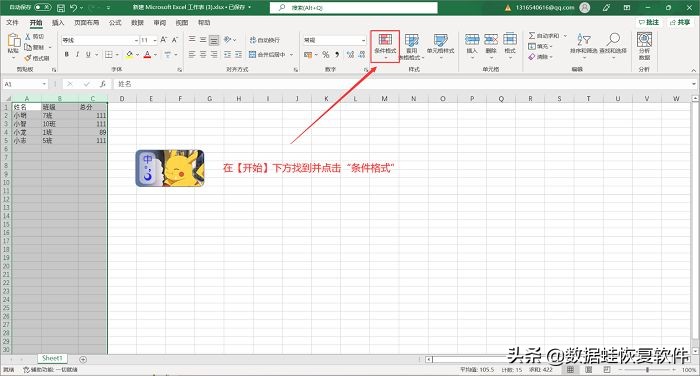
Task: Click the Format Painter icon
Action: click(28, 58)
